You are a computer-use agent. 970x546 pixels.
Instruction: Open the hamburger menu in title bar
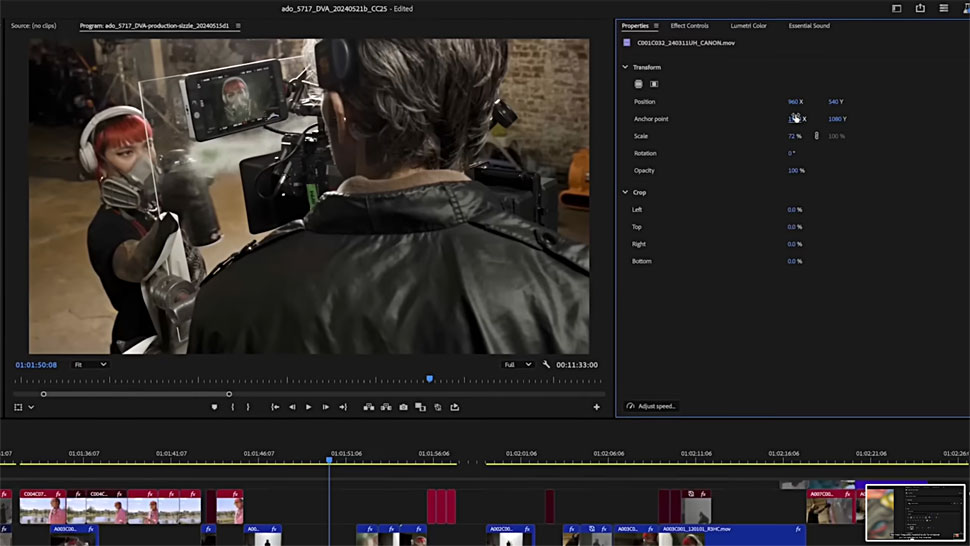click(943, 8)
